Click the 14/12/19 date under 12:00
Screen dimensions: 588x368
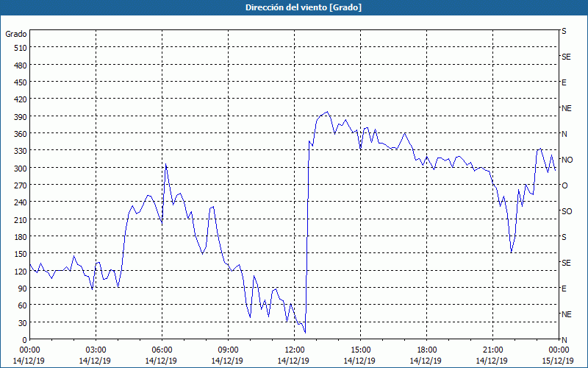(293, 361)
